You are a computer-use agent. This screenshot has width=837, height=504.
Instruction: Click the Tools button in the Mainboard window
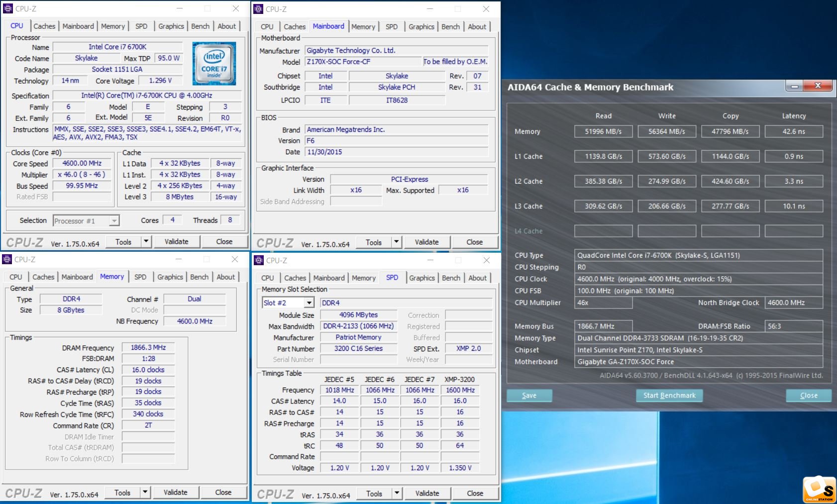pyautogui.click(x=374, y=242)
